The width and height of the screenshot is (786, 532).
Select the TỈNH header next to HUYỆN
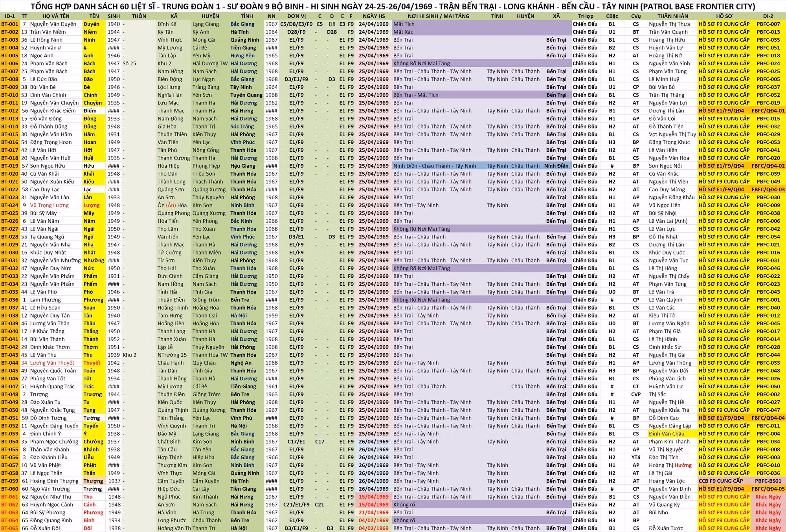(247, 16)
